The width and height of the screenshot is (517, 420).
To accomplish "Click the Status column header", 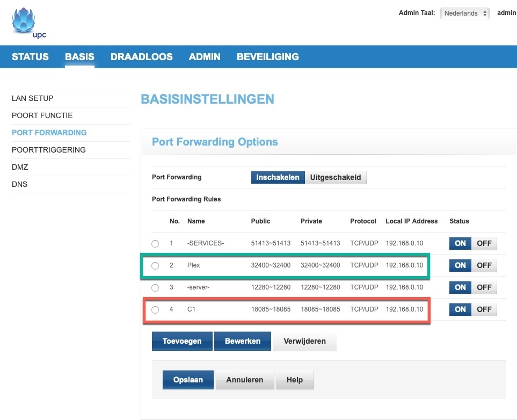I will click(x=459, y=221).
